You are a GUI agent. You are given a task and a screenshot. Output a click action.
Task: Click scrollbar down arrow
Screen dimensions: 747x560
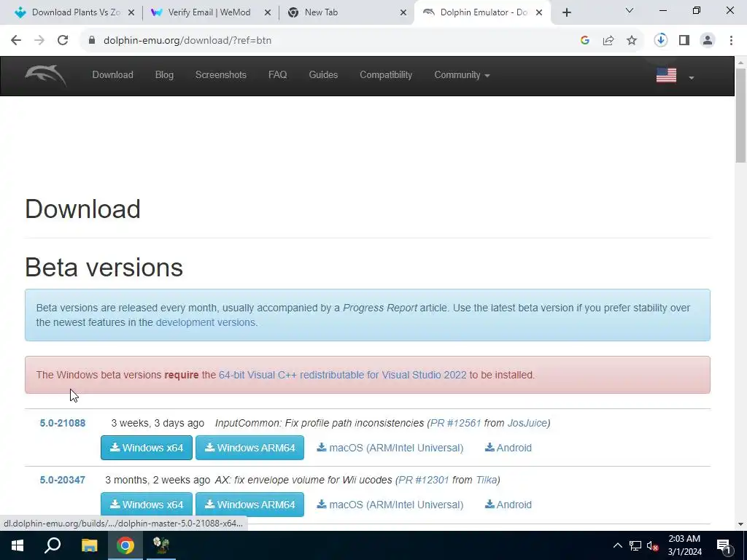(741, 524)
